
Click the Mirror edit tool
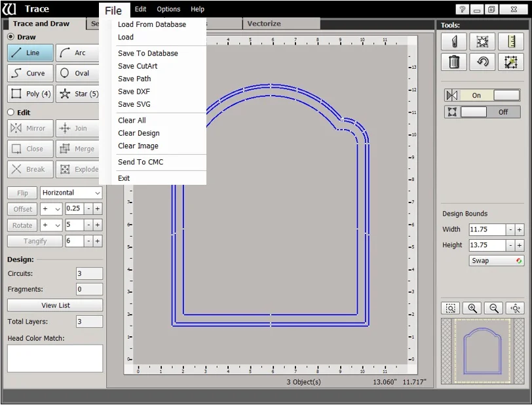click(x=30, y=128)
